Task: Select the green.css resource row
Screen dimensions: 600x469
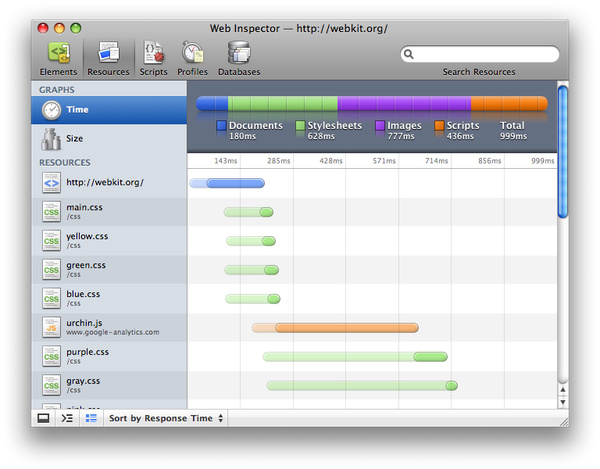Action: coord(109,270)
